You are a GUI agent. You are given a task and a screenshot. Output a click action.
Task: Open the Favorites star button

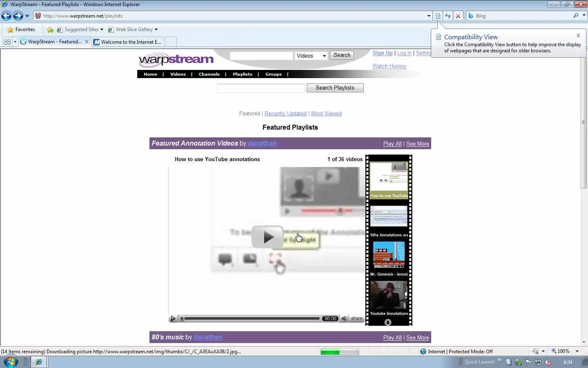coord(21,29)
